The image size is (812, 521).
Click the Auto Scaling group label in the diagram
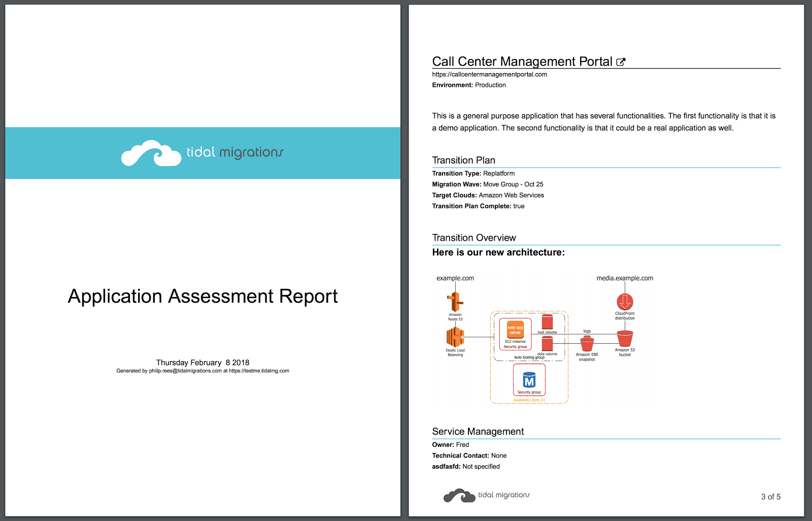[529, 357]
